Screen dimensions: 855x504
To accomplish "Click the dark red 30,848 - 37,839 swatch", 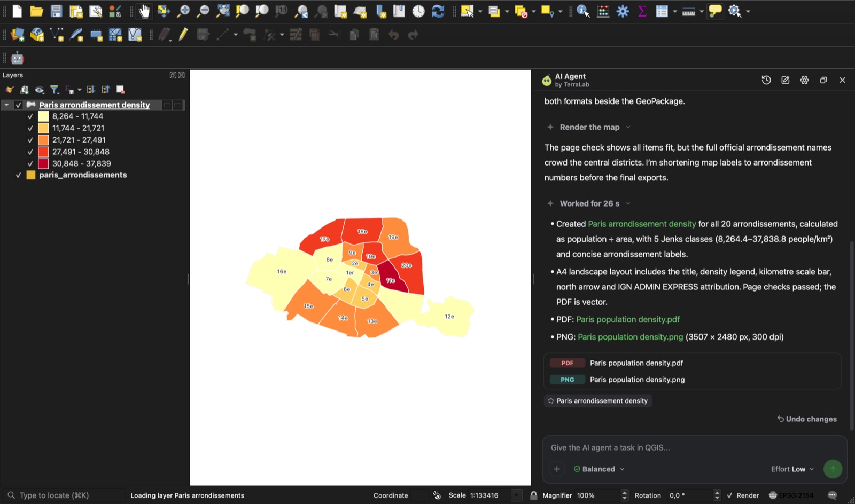I will point(43,163).
